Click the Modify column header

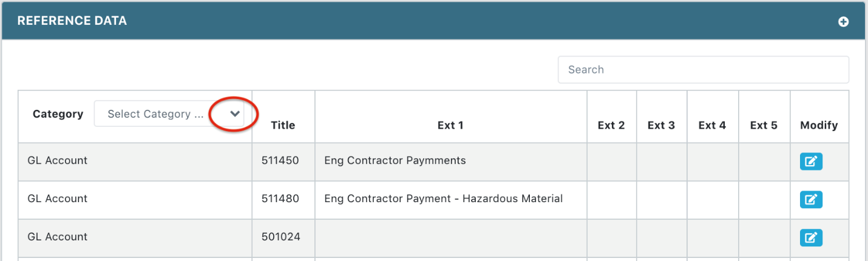tap(819, 126)
